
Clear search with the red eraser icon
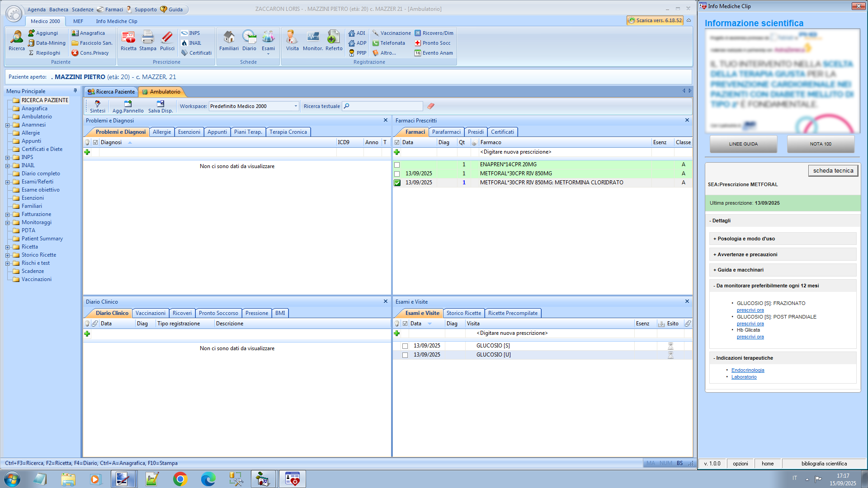click(x=430, y=106)
